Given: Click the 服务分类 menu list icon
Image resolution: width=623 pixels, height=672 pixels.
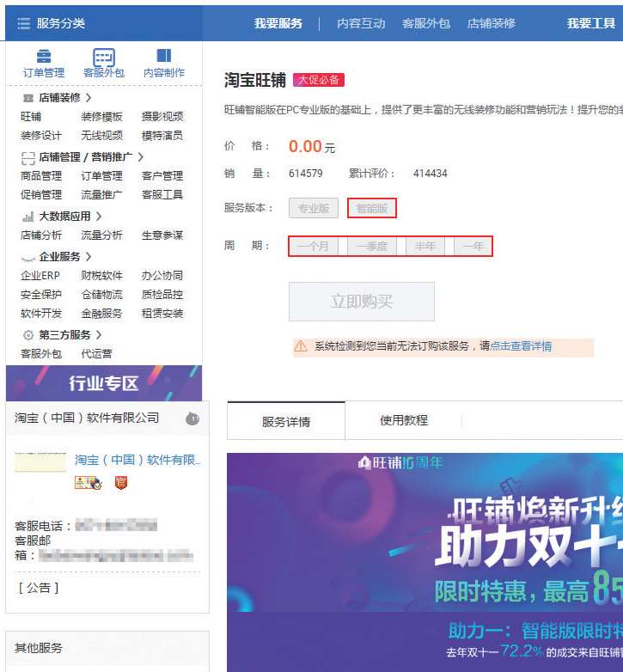Looking at the screenshot, I should tap(23, 23).
